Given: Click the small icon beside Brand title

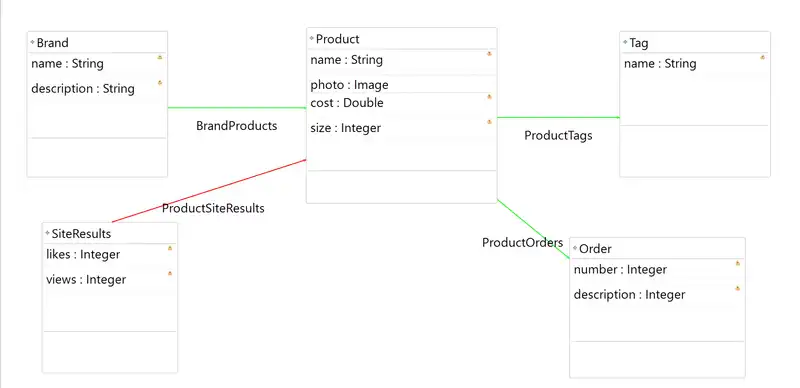Looking at the screenshot, I should 33,42.
